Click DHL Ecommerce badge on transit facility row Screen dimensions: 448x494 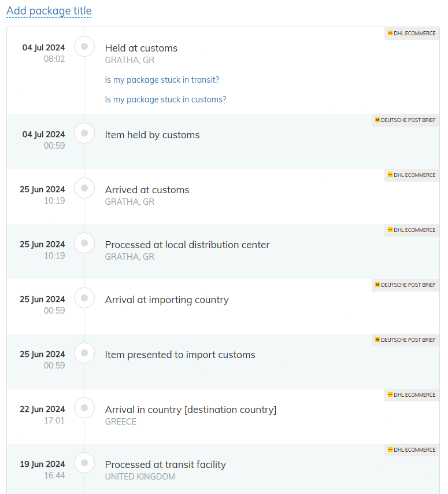412,450
